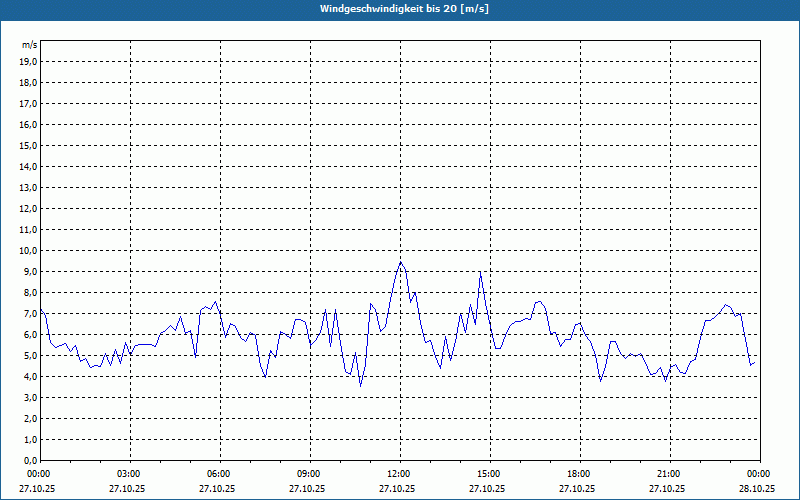
Task: Click the 06:00 time axis label
Action: (219, 473)
